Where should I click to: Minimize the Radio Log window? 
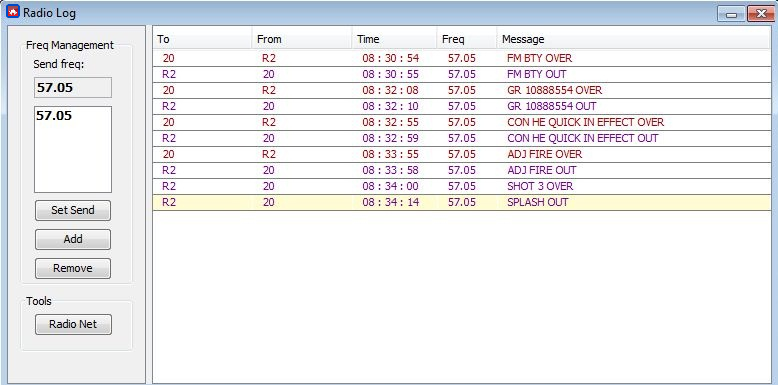pyautogui.click(x=731, y=14)
